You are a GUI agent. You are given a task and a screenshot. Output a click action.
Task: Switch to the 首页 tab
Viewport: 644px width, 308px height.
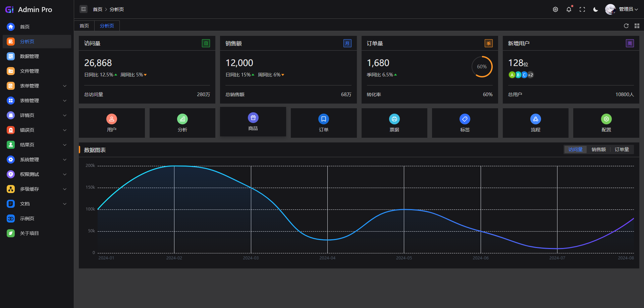click(84, 25)
